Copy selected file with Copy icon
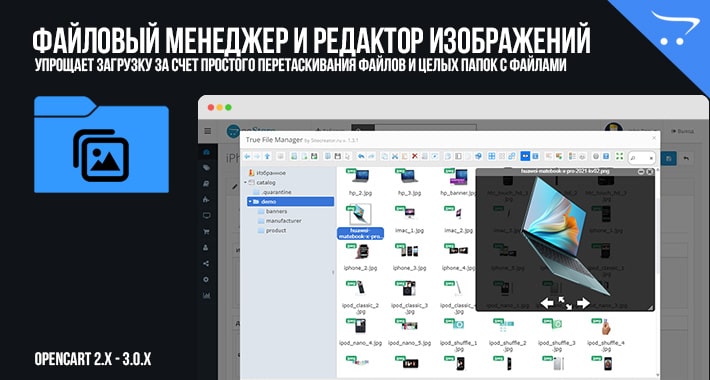The width and height of the screenshot is (710, 380). tap(384, 156)
